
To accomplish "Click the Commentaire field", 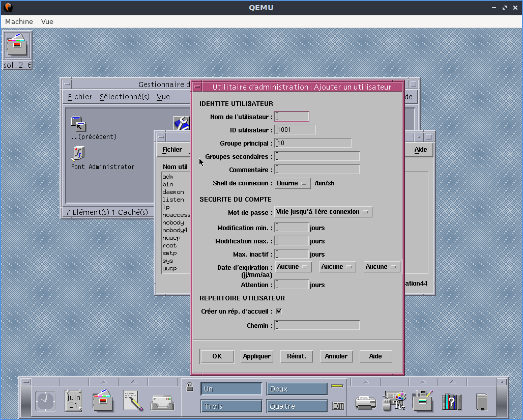I will pos(317,170).
